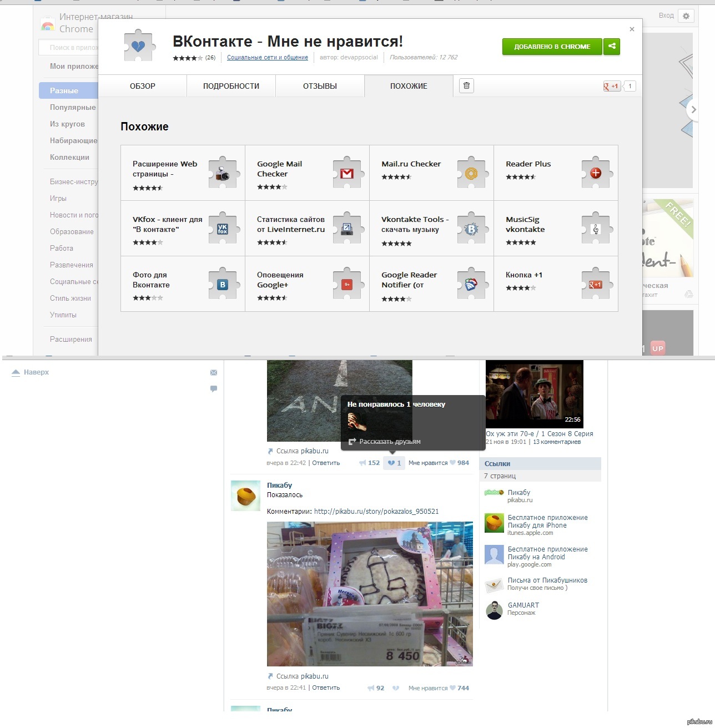Click 'Мне нравится' with 984 likes
The image size is (715, 728).
439,463
